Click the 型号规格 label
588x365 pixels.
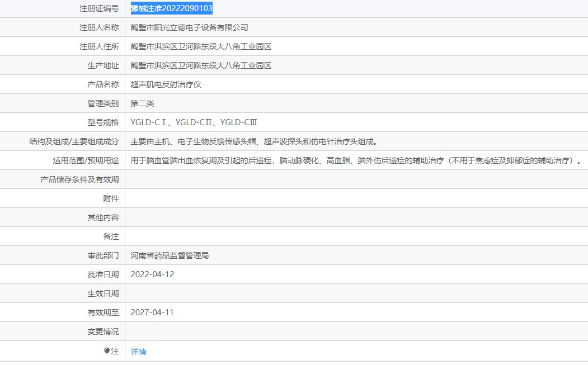pos(103,122)
